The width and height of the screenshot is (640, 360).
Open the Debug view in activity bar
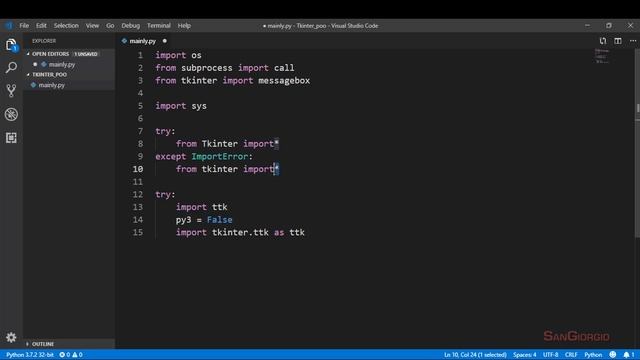(11, 114)
